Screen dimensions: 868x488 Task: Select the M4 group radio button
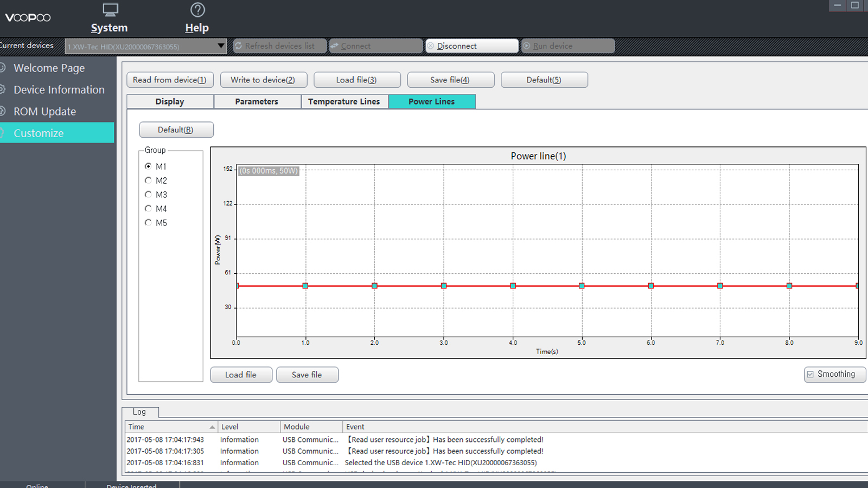148,208
